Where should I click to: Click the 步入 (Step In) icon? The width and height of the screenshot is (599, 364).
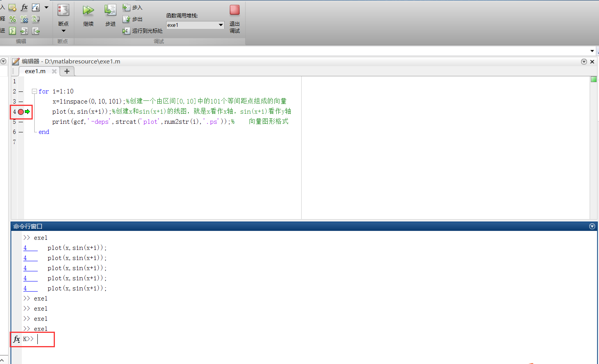coord(126,7)
